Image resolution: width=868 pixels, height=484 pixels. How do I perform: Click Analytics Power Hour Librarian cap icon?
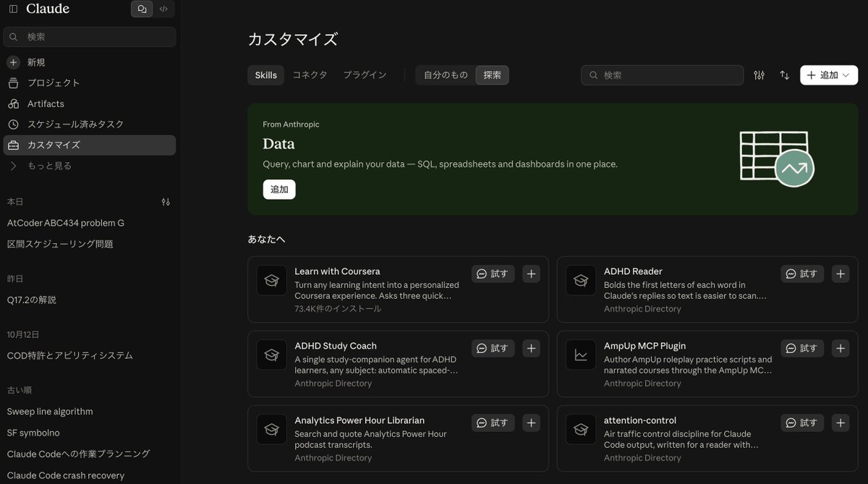271,430
